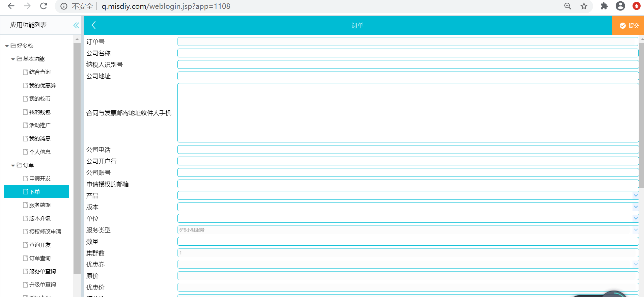The image size is (644, 297).
Task: Open 服务续期 page
Action: pos(37,205)
